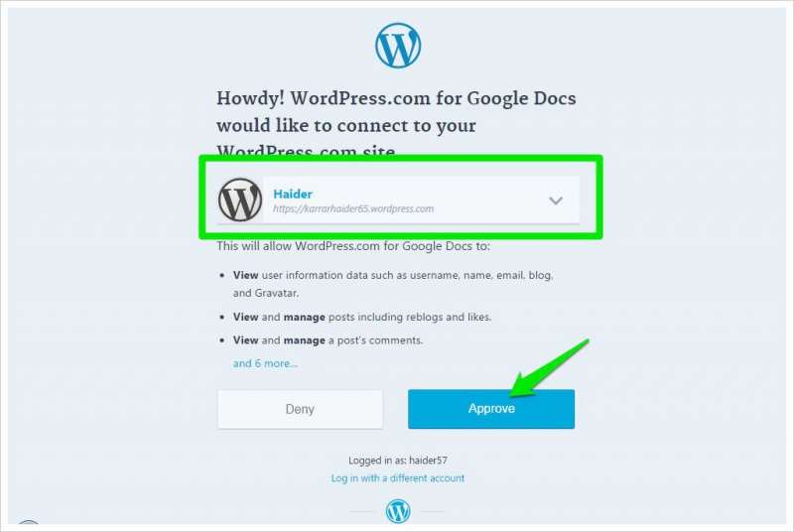The image size is (794, 532).
Task: Deny the connection request
Action: tap(300, 409)
